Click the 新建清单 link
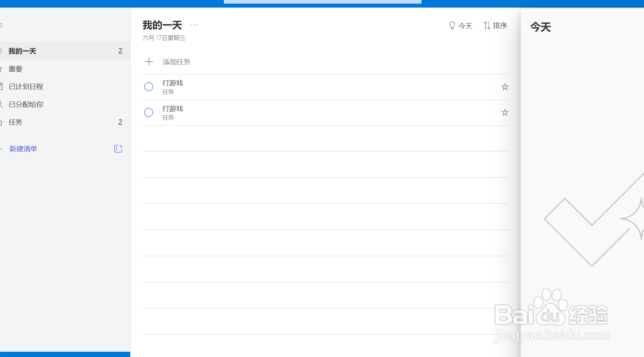Screen dimensions: 644x357 click(x=23, y=149)
